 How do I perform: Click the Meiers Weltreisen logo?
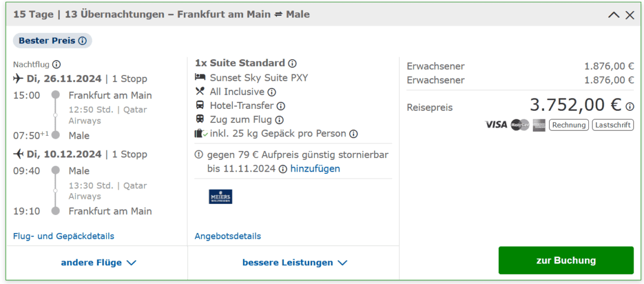click(221, 197)
